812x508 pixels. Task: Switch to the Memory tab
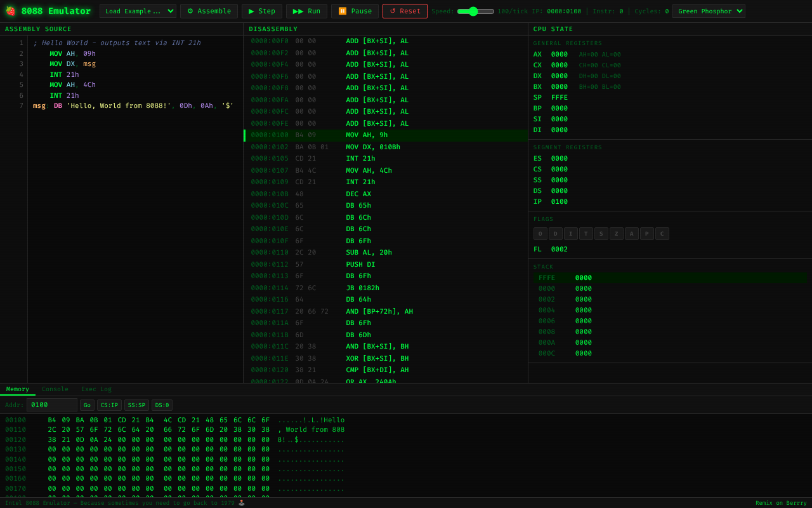coord(18,389)
